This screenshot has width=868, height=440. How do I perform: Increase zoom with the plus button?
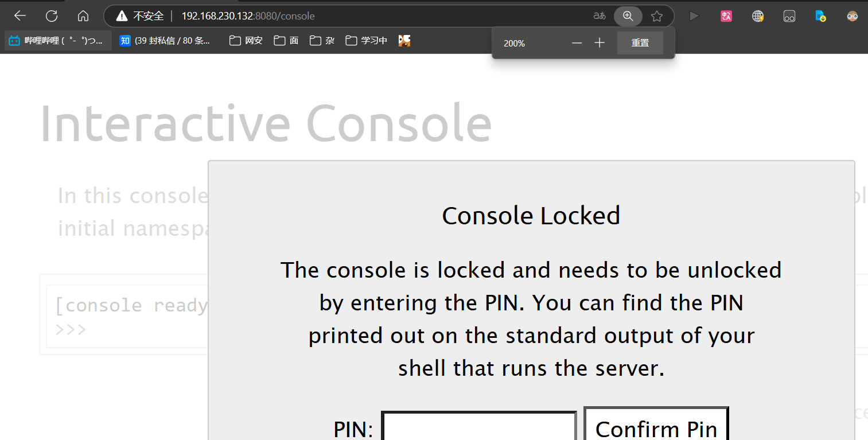coord(600,43)
